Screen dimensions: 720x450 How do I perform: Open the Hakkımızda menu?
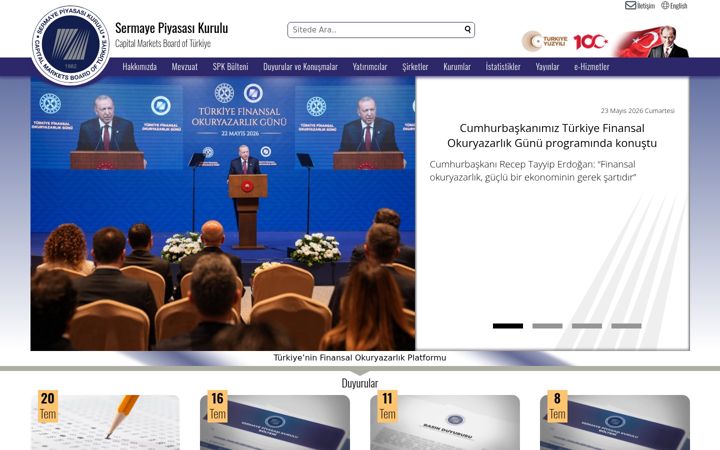tap(140, 67)
